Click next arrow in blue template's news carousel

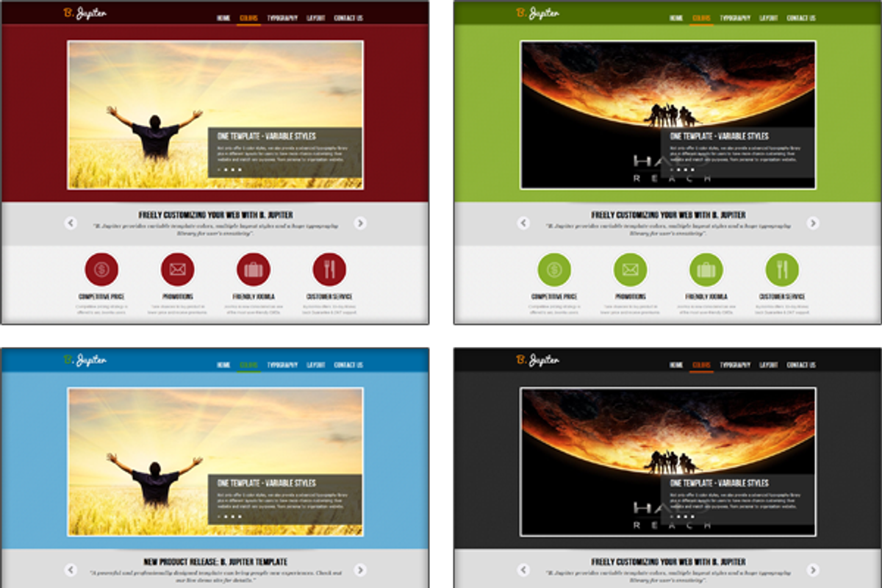pyautogui.click(x=360, y=570)
